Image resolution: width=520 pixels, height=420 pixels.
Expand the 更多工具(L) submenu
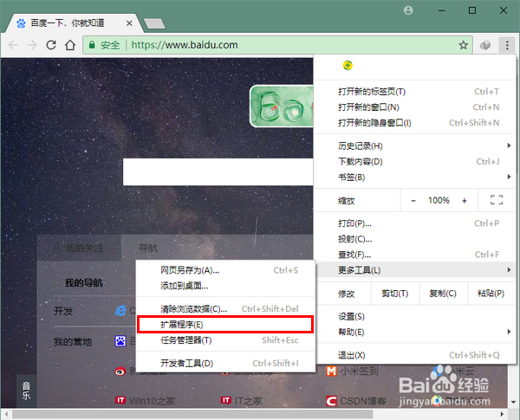pos(414,270)
